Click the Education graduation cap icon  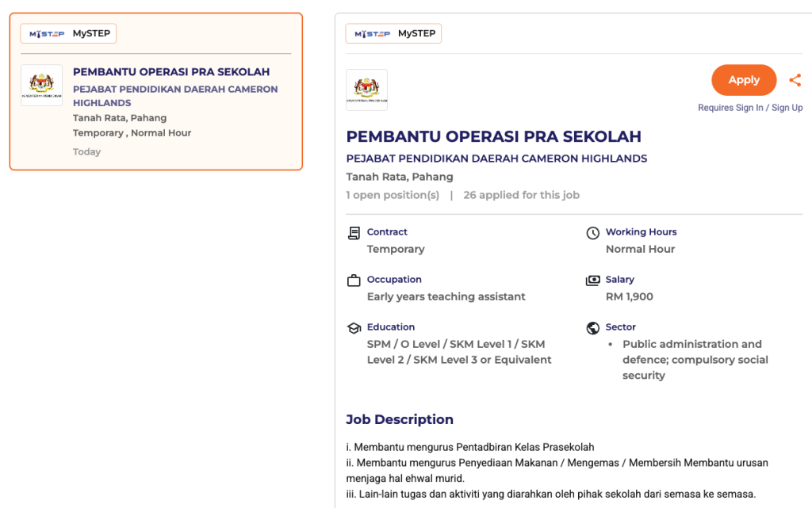(354, 328)
